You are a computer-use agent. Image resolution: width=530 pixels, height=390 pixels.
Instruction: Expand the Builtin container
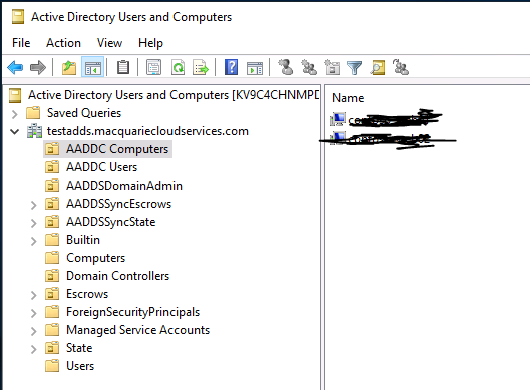tap(33, 241)
